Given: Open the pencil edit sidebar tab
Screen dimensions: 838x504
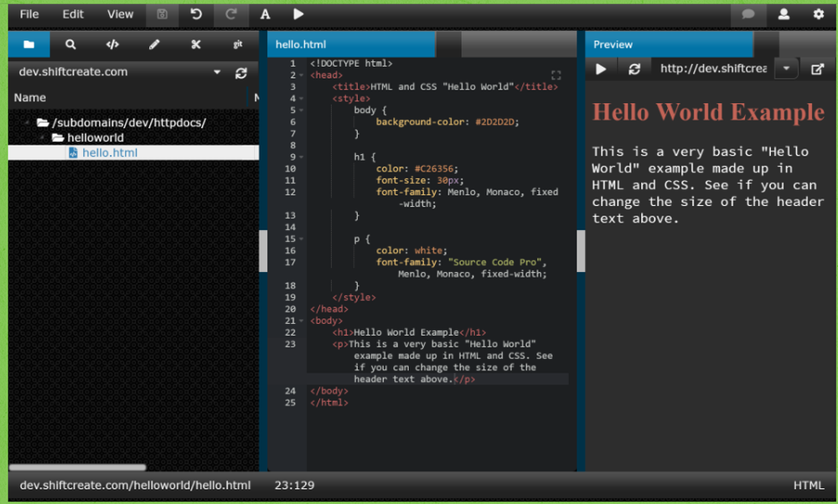Looking at the screenshot, I should tap(154, 44).
